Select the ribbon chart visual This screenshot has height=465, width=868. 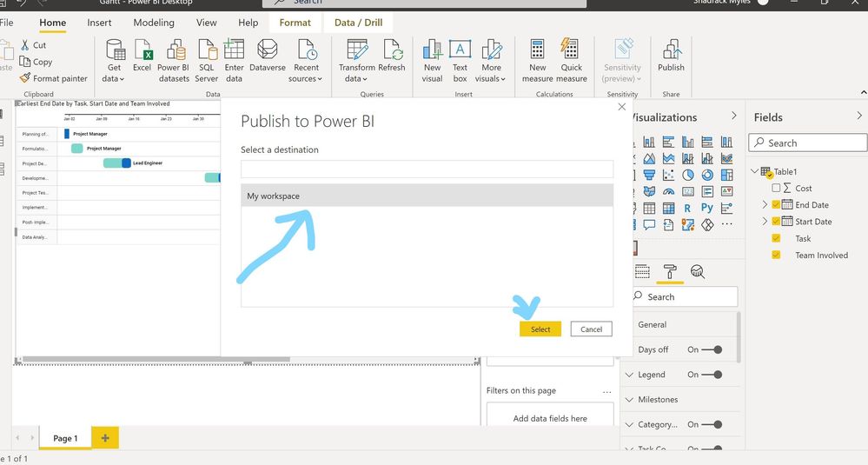[x=727, y=159]
